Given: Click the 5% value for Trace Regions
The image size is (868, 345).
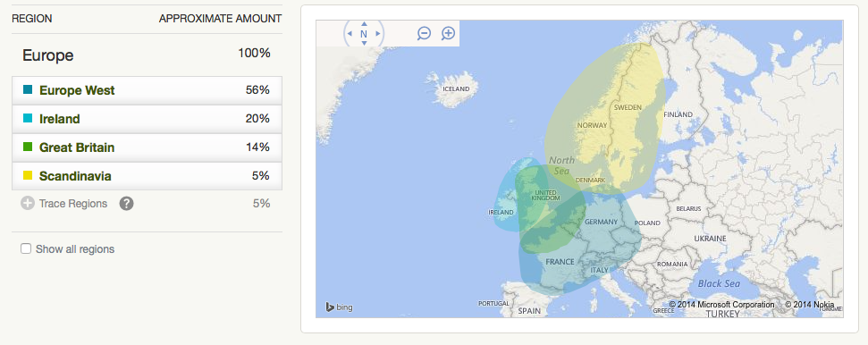Looking at the screenshot, I should coord(261,203).
